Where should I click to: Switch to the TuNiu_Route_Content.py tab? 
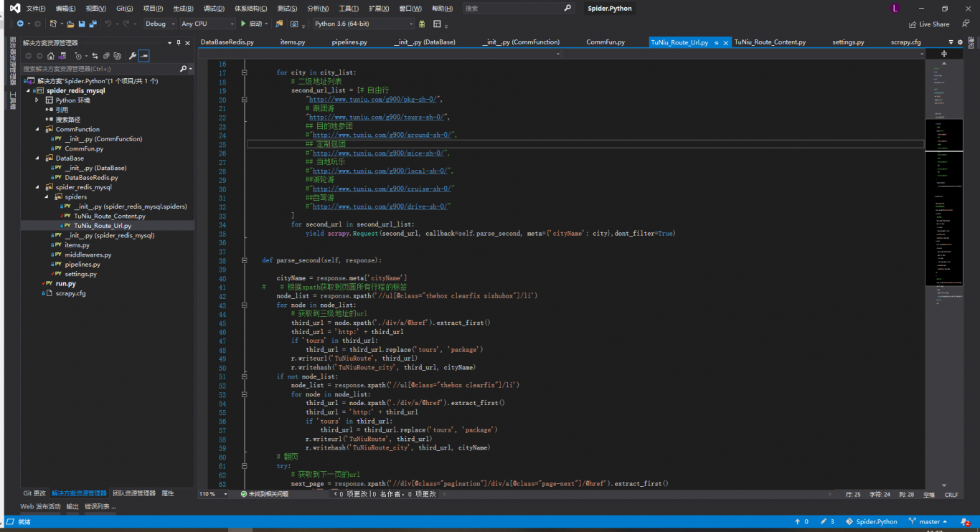(x=770, y=42)
